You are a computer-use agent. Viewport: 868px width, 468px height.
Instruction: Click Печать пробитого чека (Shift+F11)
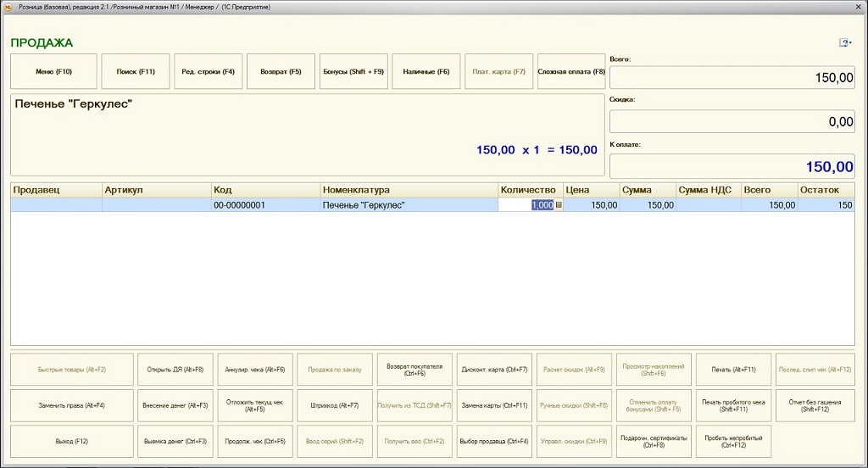[733, 405]
